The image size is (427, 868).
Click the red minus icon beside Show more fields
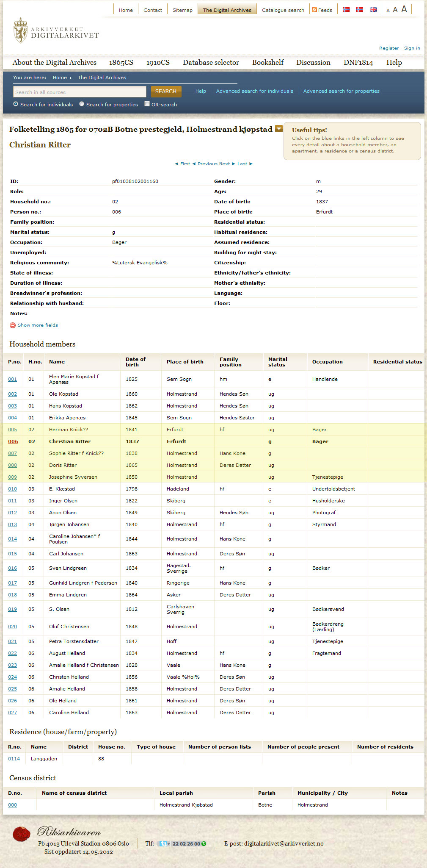click(x=13, y=325)
